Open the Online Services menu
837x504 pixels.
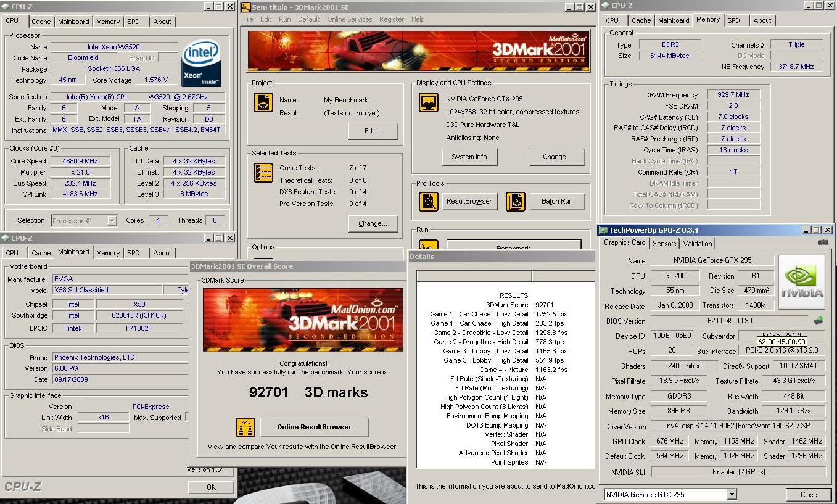(x=350, y=19)
